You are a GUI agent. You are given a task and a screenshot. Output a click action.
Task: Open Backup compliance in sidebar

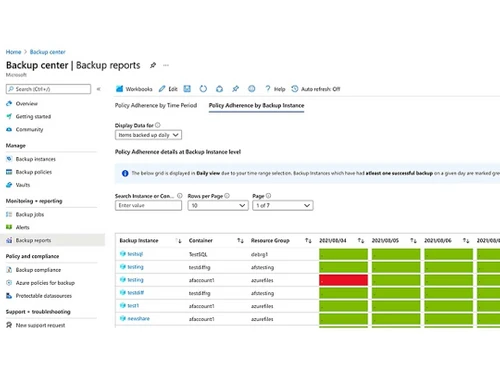(x=38, y=270)
